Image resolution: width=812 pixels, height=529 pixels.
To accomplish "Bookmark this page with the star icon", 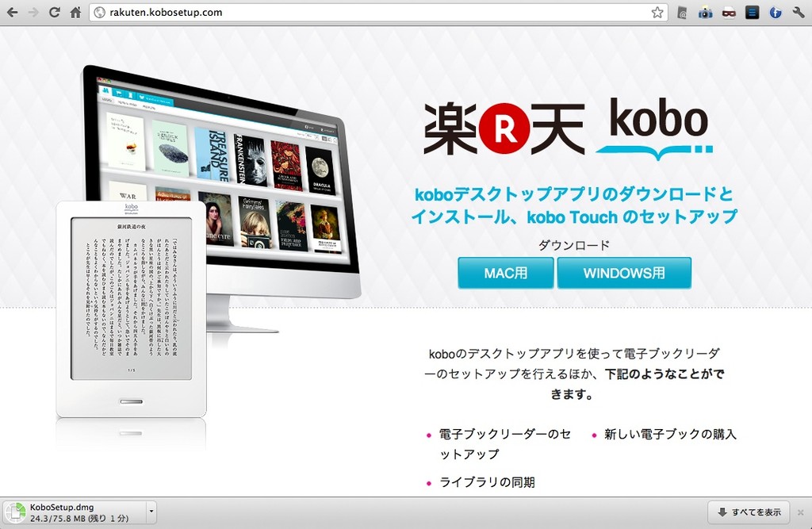I will (657, 13).
